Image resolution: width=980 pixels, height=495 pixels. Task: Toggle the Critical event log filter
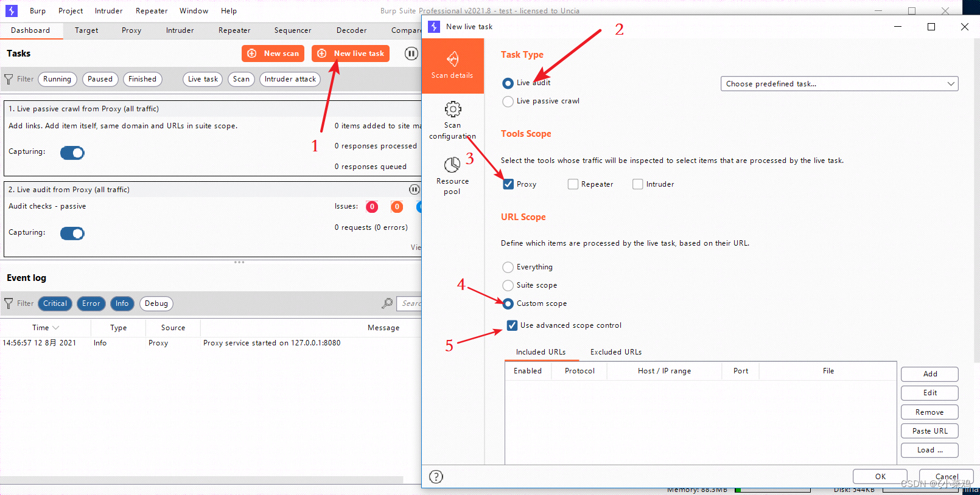click(x=55, y=303)
